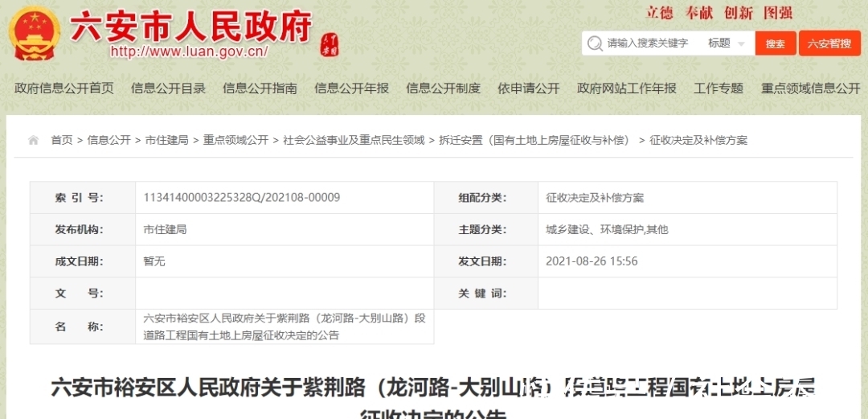Click the 六安智搜 button
Viewport: 868px width, 419px height.
(x=829, y=43)
